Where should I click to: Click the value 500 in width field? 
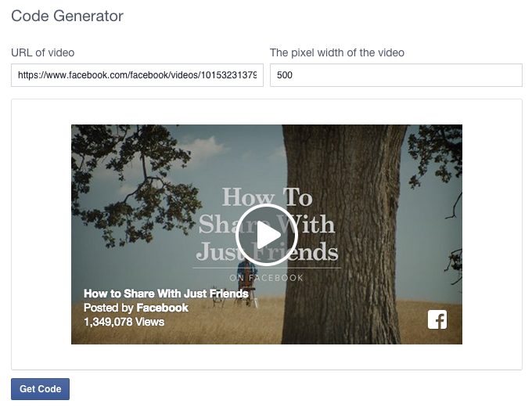tap(284, 75)
